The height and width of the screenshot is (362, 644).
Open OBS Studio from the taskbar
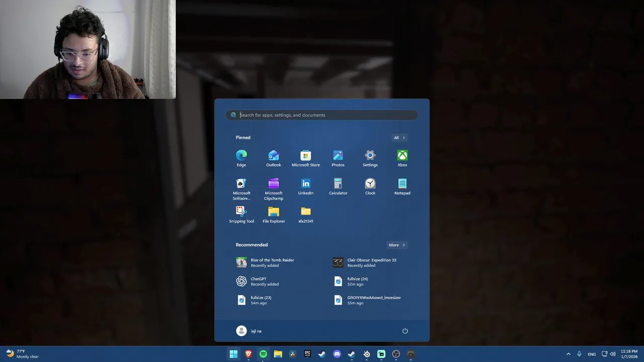[x=396, y=354]
